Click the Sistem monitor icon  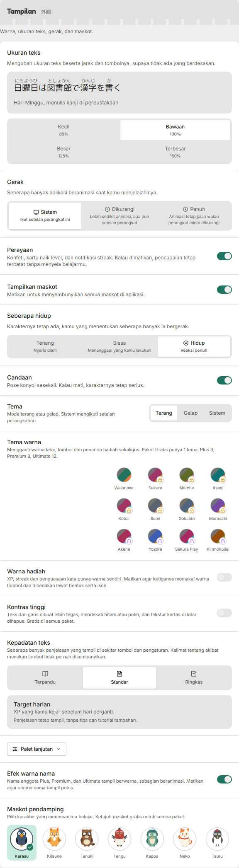(36, 212)
